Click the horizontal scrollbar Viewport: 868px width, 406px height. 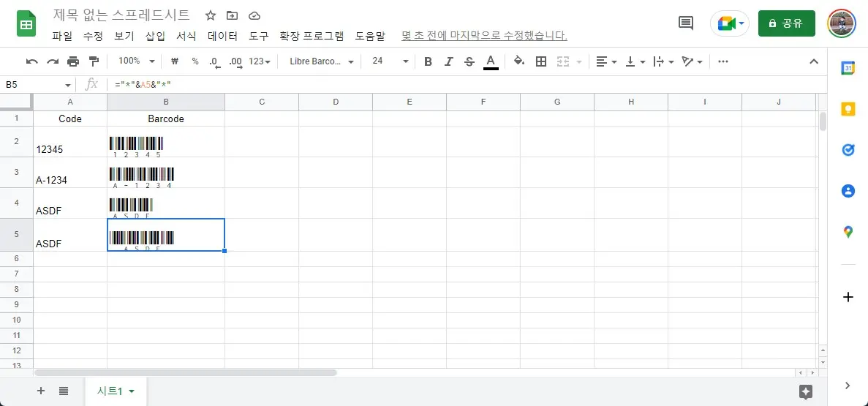[186, 373]
